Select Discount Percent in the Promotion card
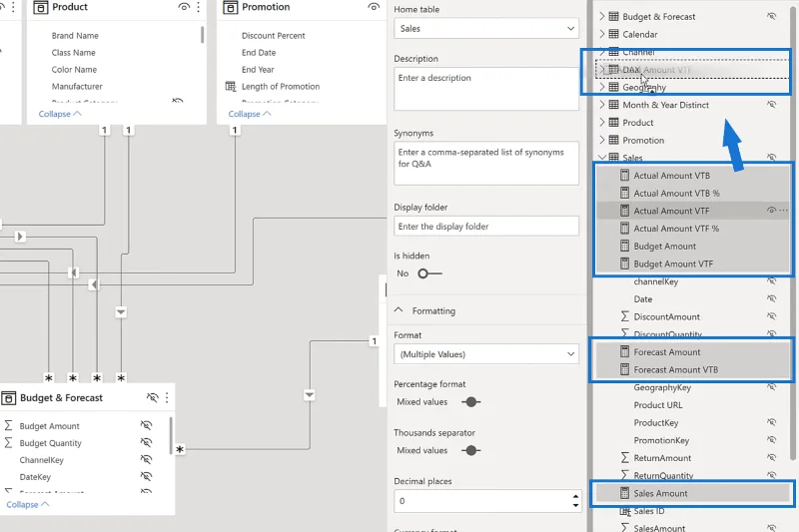This screenshot has height=532, width=799. (273, 36)
